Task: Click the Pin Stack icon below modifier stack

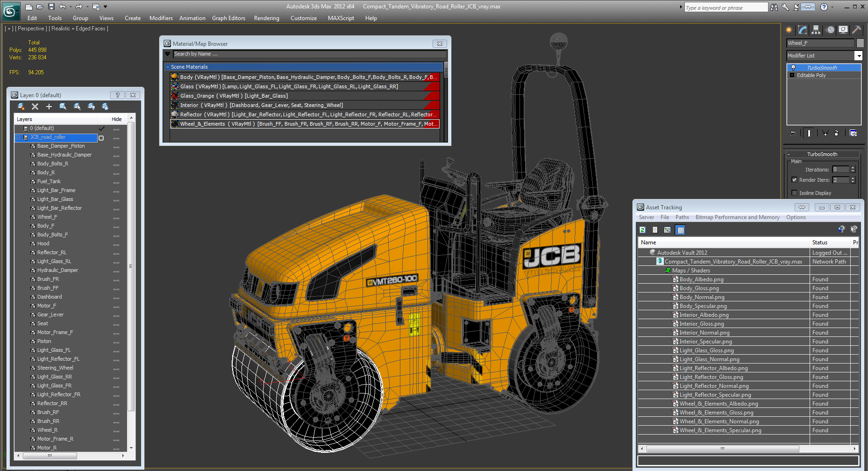Action: pos(793,133)
